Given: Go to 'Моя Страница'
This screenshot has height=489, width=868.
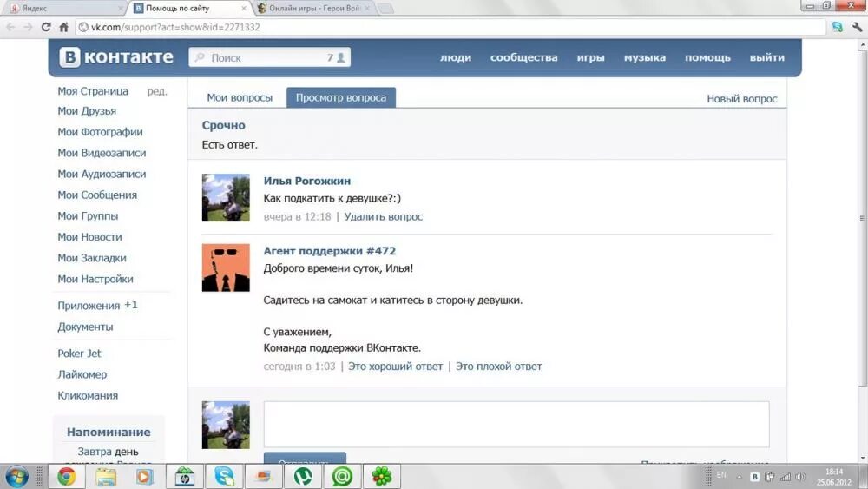Looking at the screenshot, I should pyautogui.click(x=93, y=91).
